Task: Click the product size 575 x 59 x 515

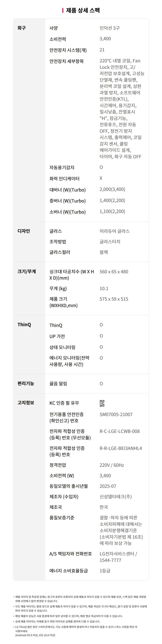Action: (114, 299)
